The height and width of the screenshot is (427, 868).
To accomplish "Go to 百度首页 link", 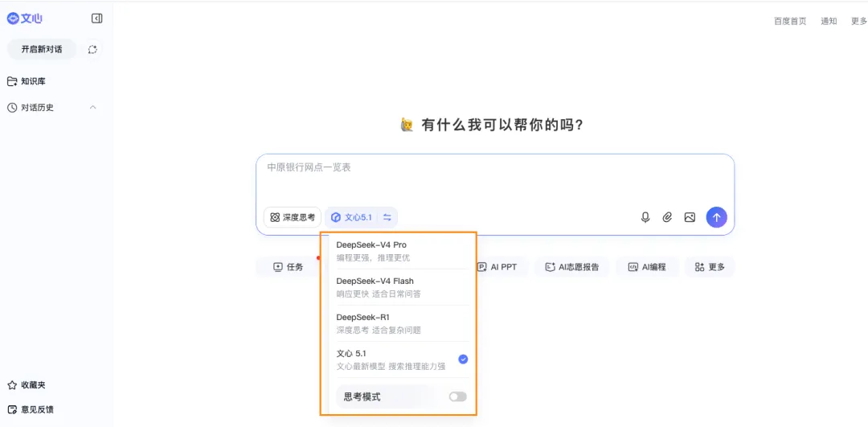I will 790,21.
